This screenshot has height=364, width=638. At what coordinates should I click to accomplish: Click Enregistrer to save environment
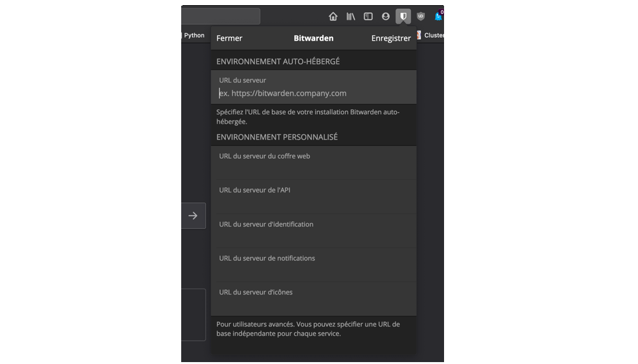click(391, 38)
